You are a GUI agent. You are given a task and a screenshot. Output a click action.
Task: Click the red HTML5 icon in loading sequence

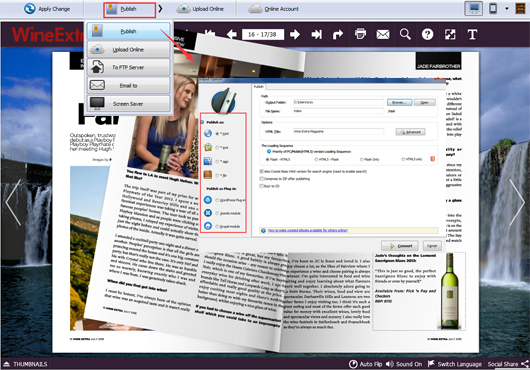(x=432, y=159)
